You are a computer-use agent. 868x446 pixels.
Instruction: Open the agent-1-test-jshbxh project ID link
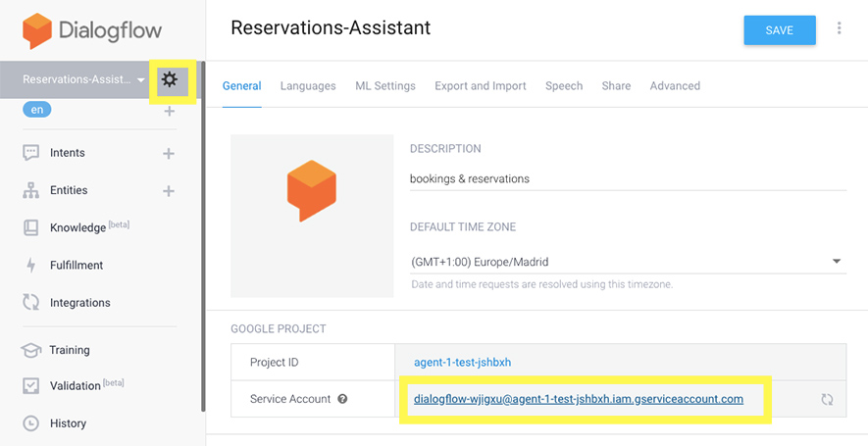462,363
